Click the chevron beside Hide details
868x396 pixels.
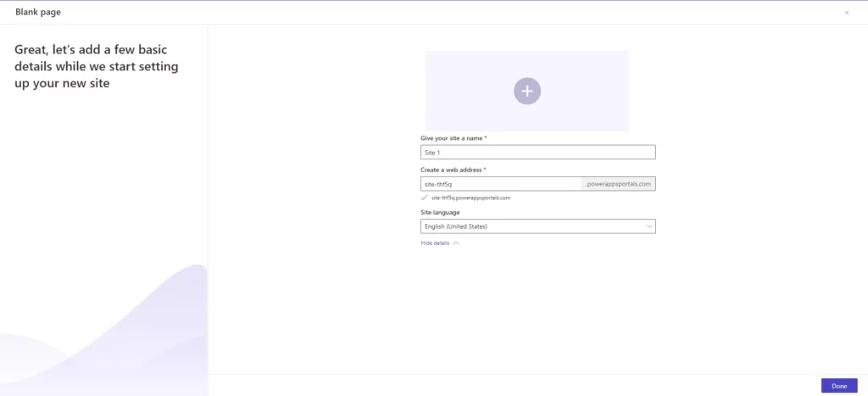point(456,243)
